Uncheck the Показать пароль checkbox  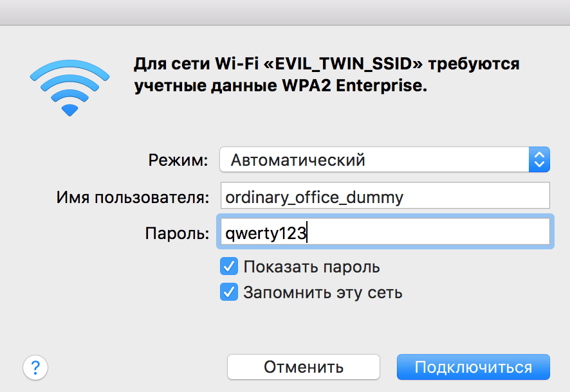[229, 267]
